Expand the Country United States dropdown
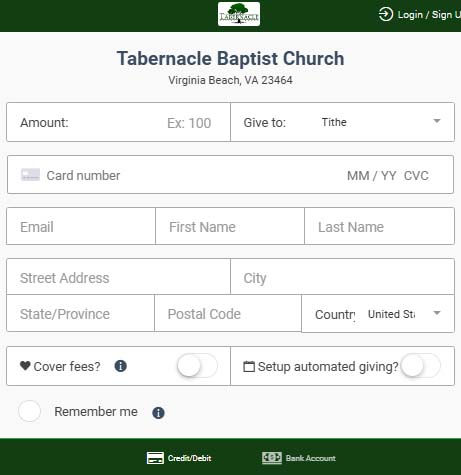 click(378, 314)
